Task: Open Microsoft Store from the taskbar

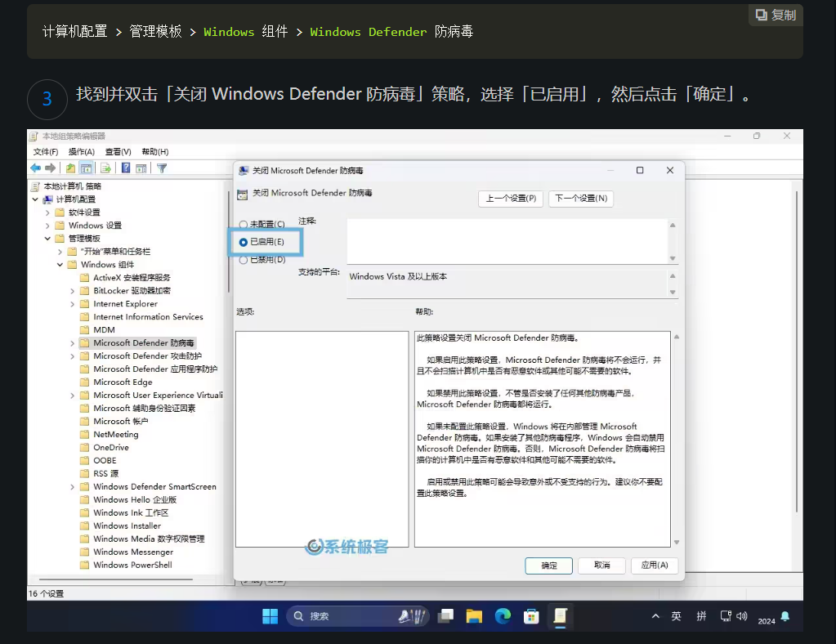Action: point(531,615)
